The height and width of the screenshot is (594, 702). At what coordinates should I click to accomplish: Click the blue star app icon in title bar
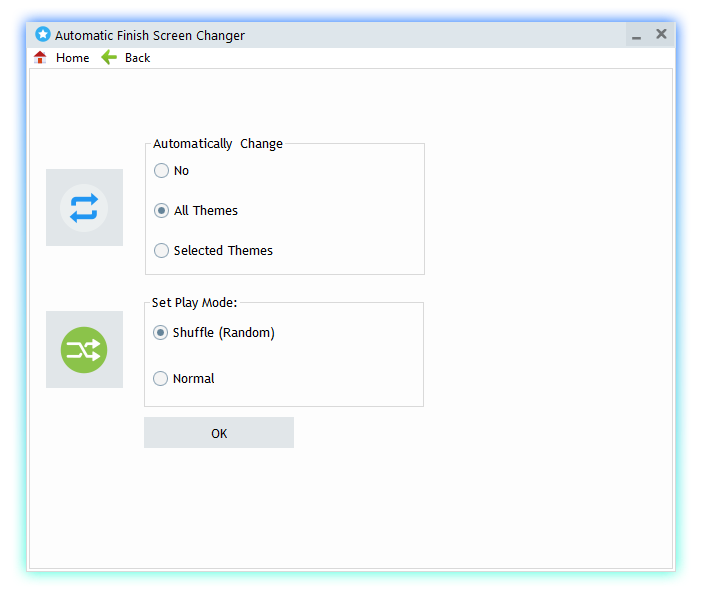tap(42, 35)
